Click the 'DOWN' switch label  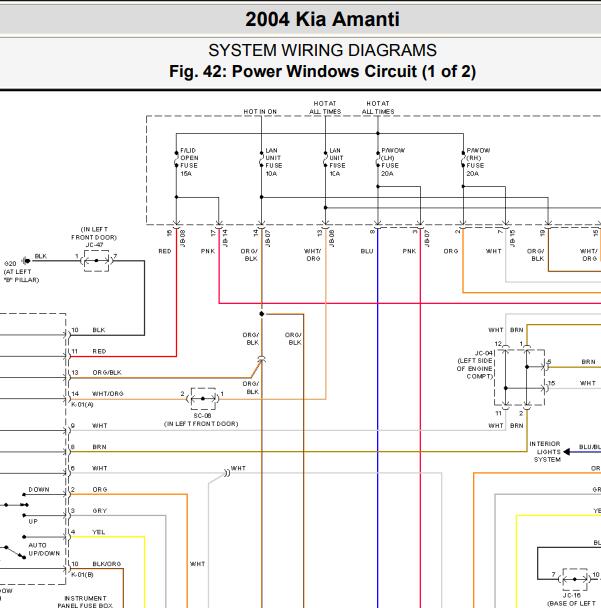point(39,490)
